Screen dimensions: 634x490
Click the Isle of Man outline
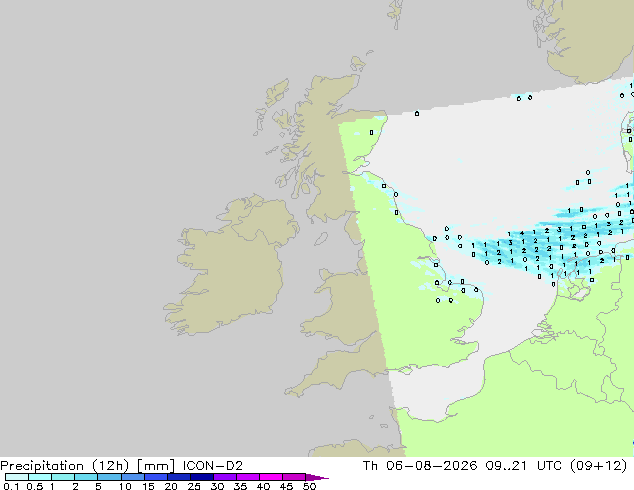click(321, 239)
